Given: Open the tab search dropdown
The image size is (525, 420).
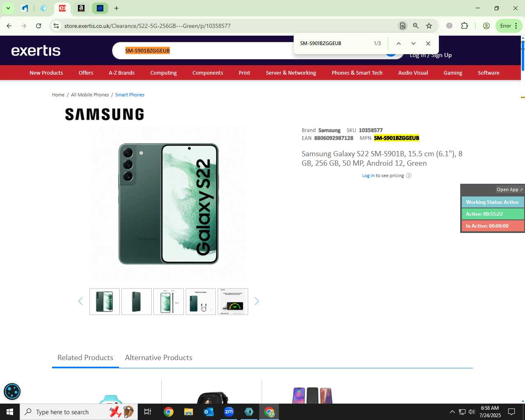Looking at the screenshot, I should pos(8,8).
